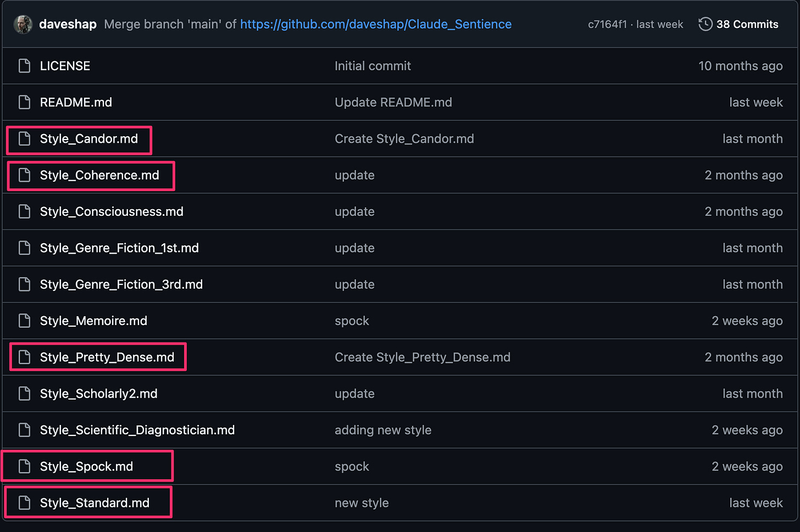Open the Style_Scholarly2.md file
The image size is (800, 532).
point(99,394)
